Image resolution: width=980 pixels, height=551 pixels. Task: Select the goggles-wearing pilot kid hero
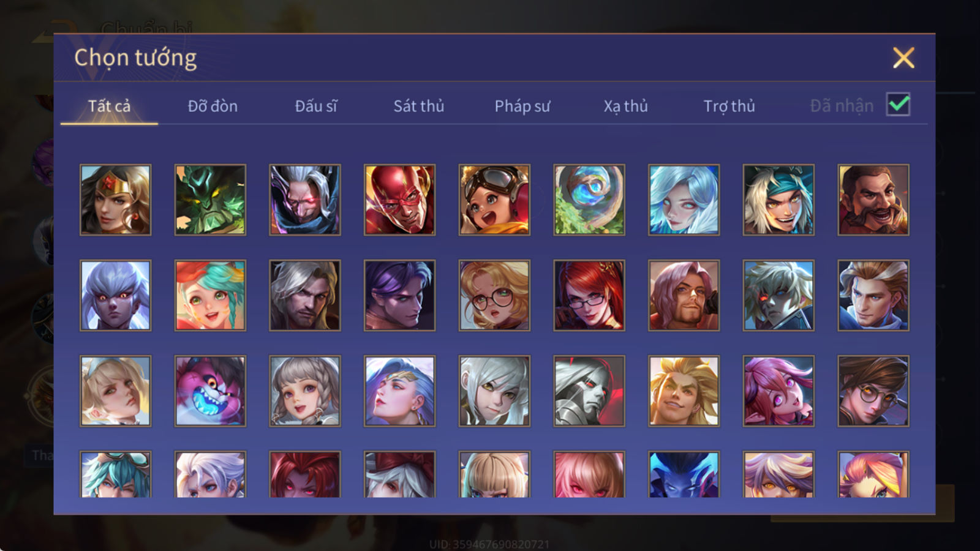pyautogui.click(x=494, y=200)
